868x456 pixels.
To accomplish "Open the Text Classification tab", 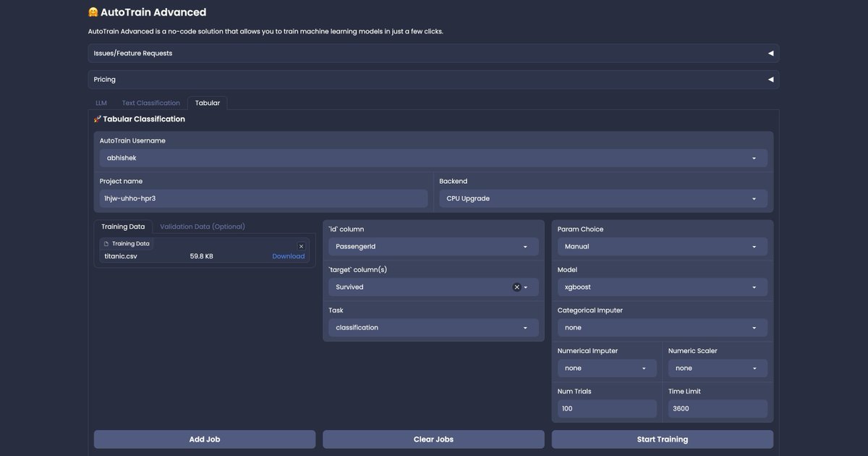I will pos(150,103).
